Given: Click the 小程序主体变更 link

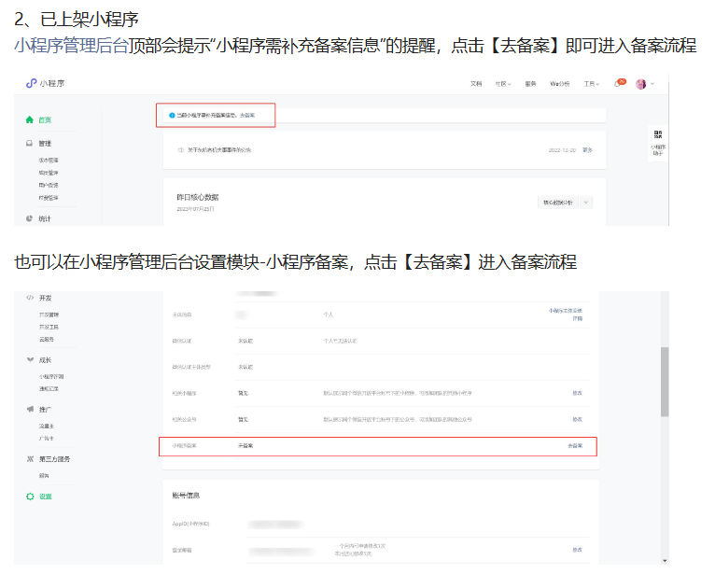Looking at the screenshot, I should point(566,311).
